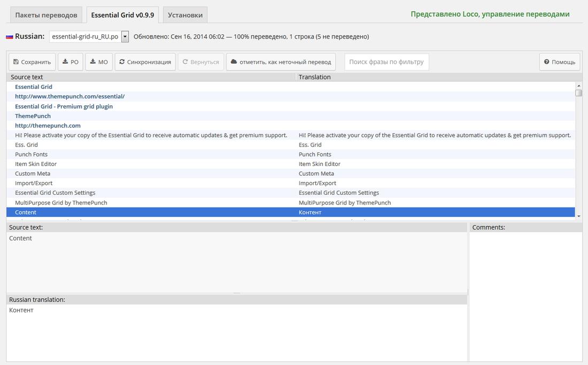Click into the Russian translation text area
The width and height of the screenshot is (588, 365).
point(236,332)
